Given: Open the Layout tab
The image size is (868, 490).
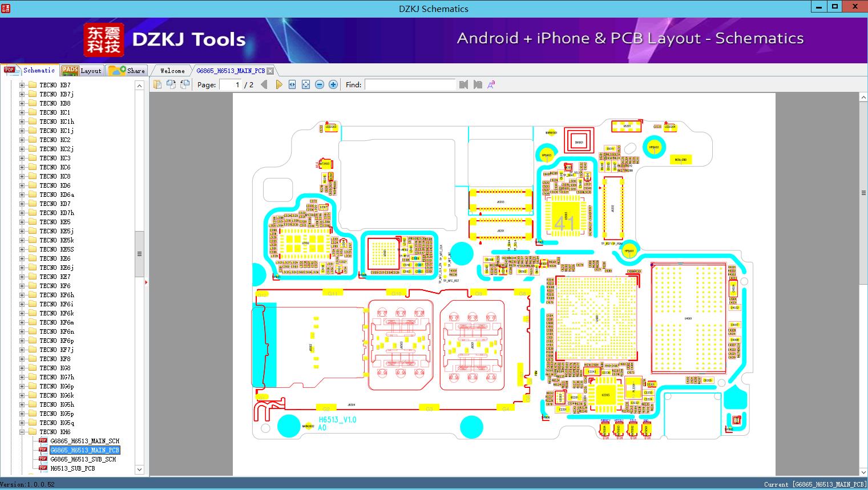Looking at the screenshot, I should pyautogui.click(x=82, y=71).
